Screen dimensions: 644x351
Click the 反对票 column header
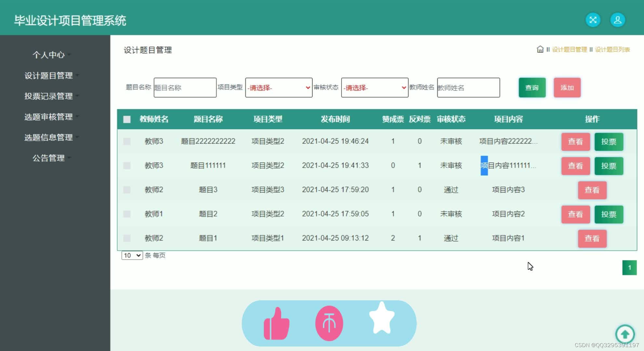(420, 119)
